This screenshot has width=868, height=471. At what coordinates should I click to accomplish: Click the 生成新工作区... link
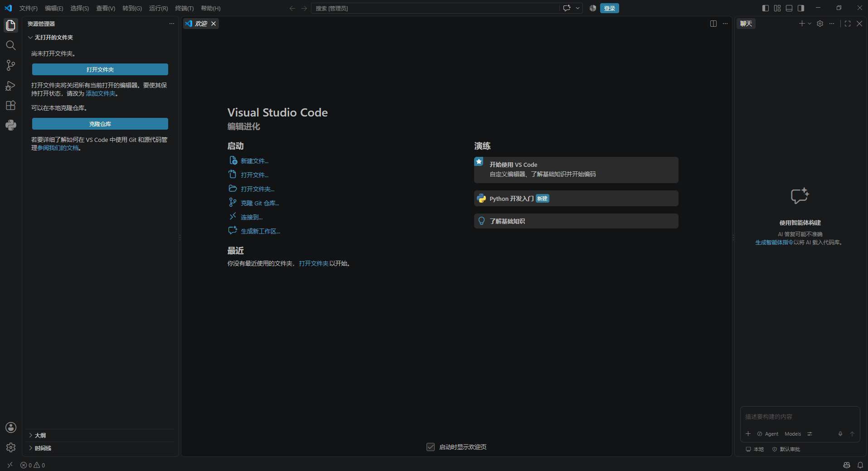[x=261, y=231]
